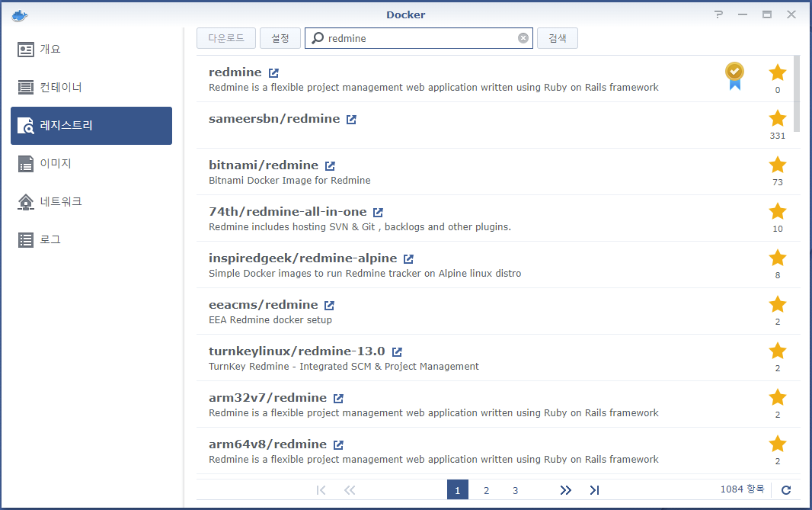Select the 74th/redmine-all-in-one result
The image size is (812, 510).
(494, 218)
